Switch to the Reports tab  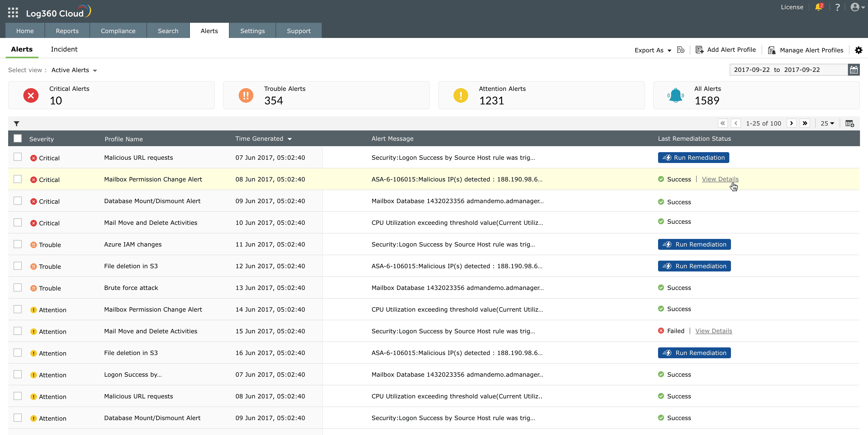click(x=67, y=31)
